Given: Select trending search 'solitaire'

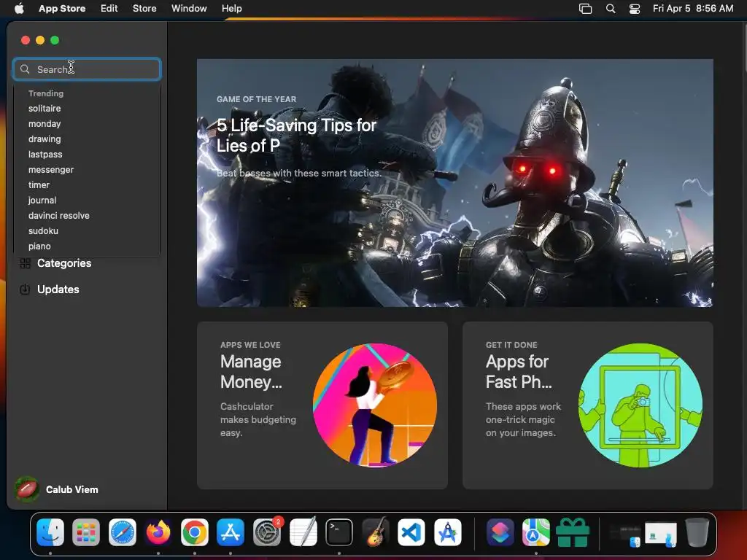Looking at the screenshot, I should click(x=44, y=108).
